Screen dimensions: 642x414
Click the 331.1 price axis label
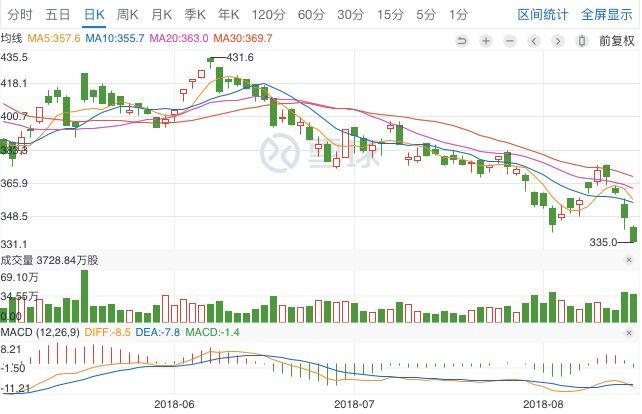(x=14, y=244)
